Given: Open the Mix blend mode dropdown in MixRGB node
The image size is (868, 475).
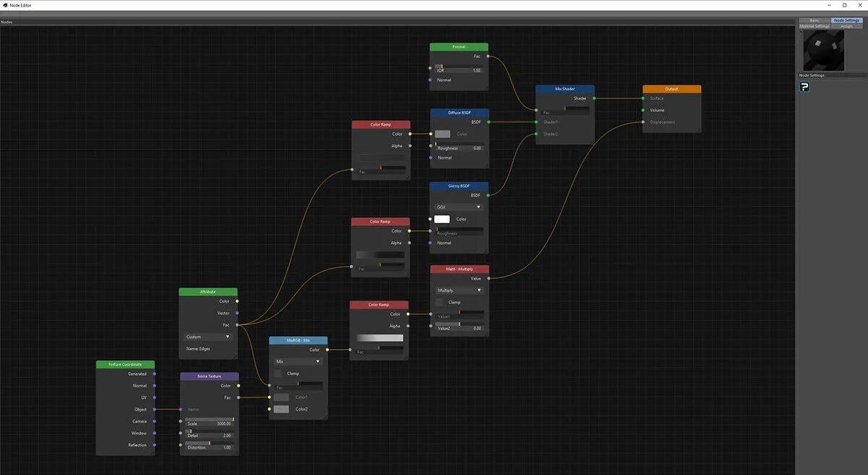Looking at the screenshot, I should (x=297, y=361).
